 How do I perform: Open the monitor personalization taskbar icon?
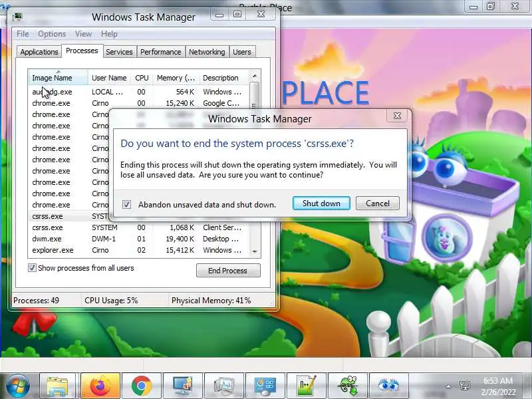[182, 386]
